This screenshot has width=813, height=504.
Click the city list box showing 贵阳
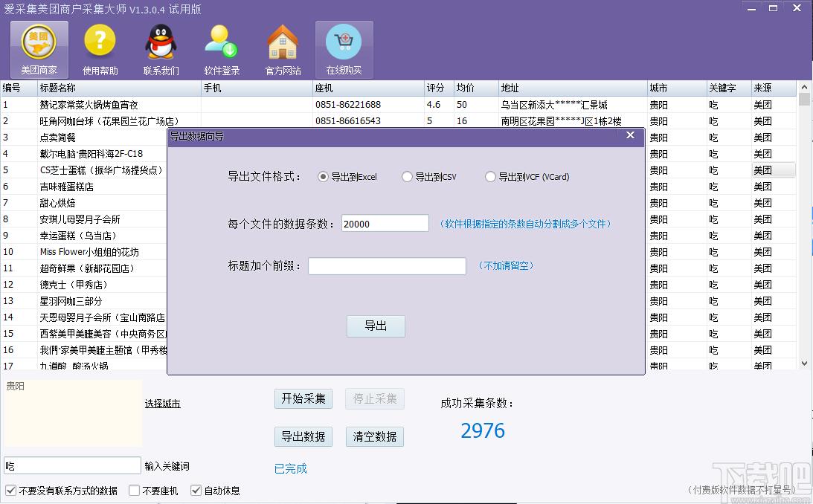click(71, 413)
